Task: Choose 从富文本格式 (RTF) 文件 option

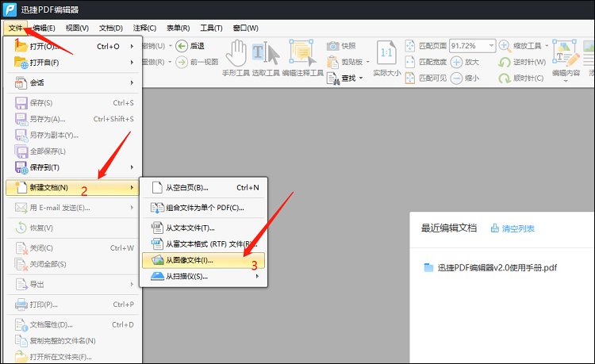Action: click(203, 243)
